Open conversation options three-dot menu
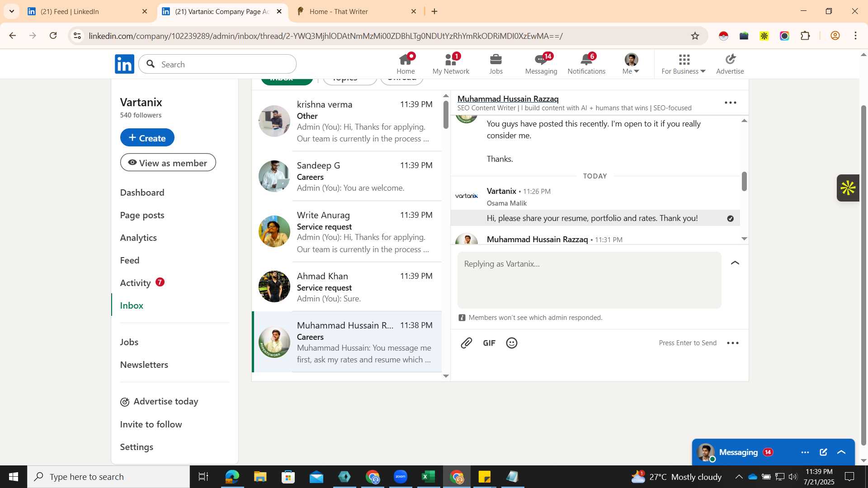The image size is (868, 488). [x=731, y=103]
